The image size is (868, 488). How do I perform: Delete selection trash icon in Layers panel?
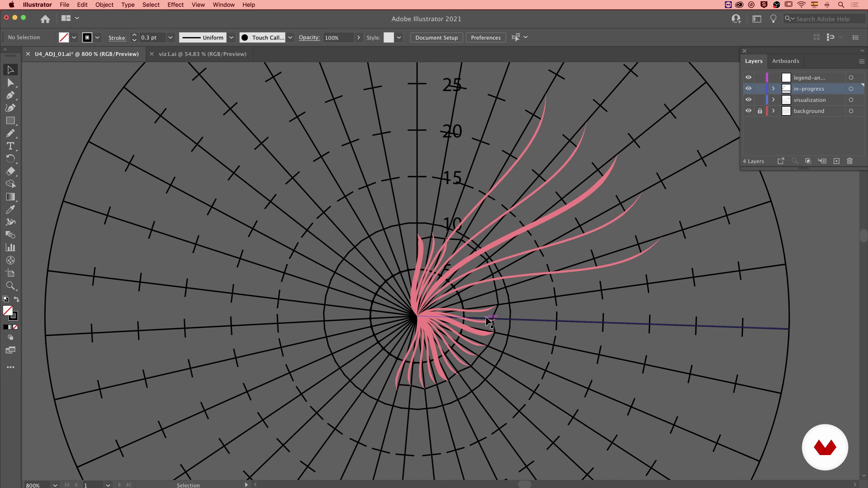(850, 161)
